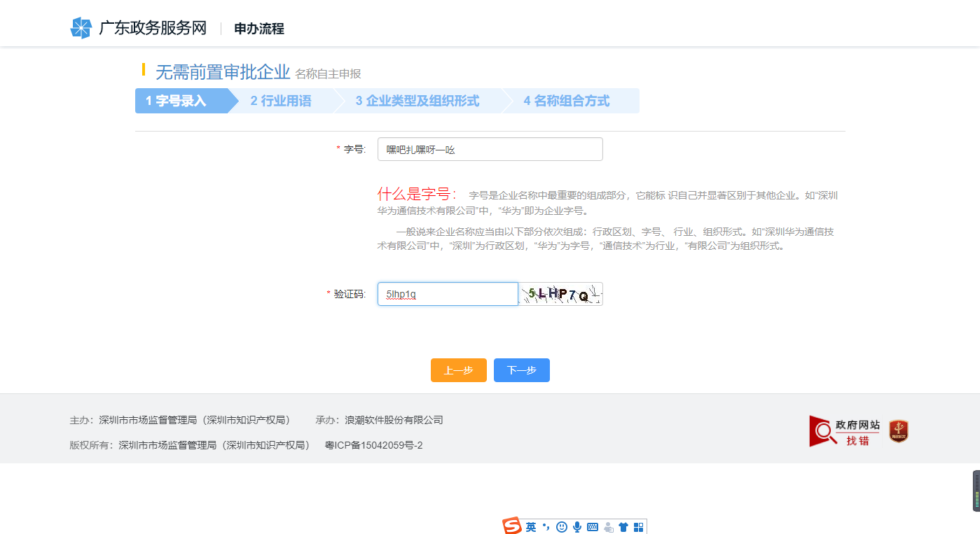
Task: Click the Sogou handwriting input person icon
Action: click(x=608, y=526)
